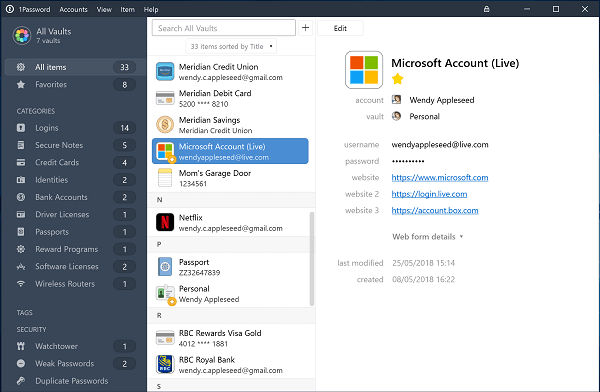Viewport: 600px width, 392px height.
Task: Select Mom's Garage Door note
Action: click(230, 178)
